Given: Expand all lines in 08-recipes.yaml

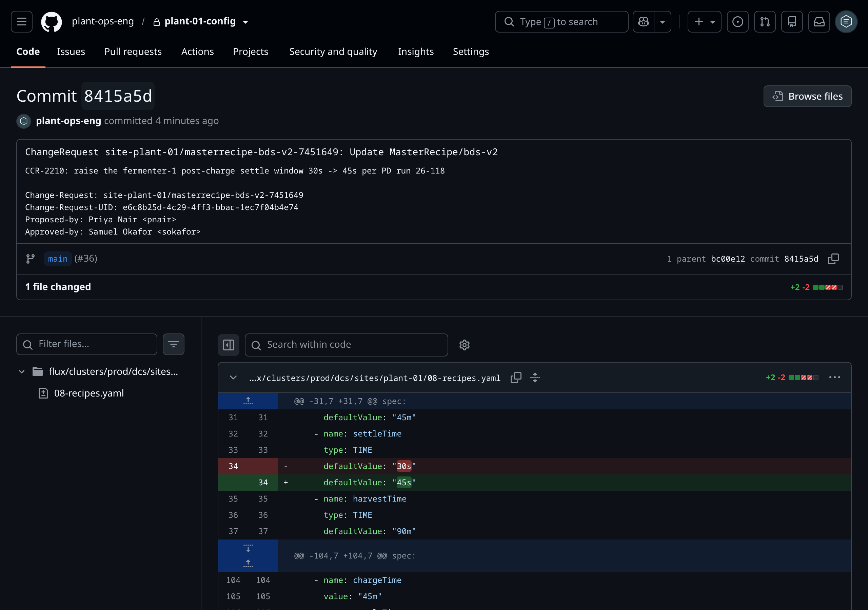Looking at the screenshot, I should click(535, 378).
